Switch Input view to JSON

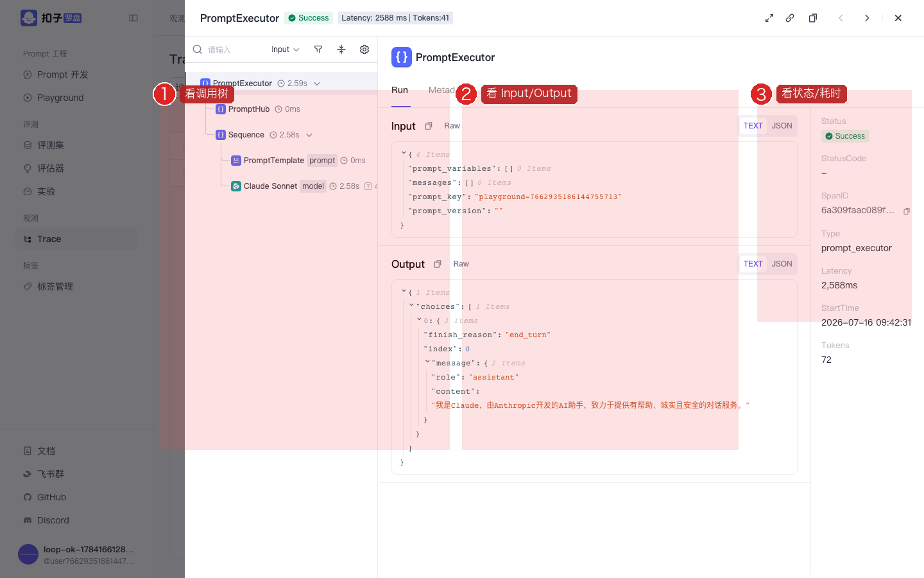[782, 126]
